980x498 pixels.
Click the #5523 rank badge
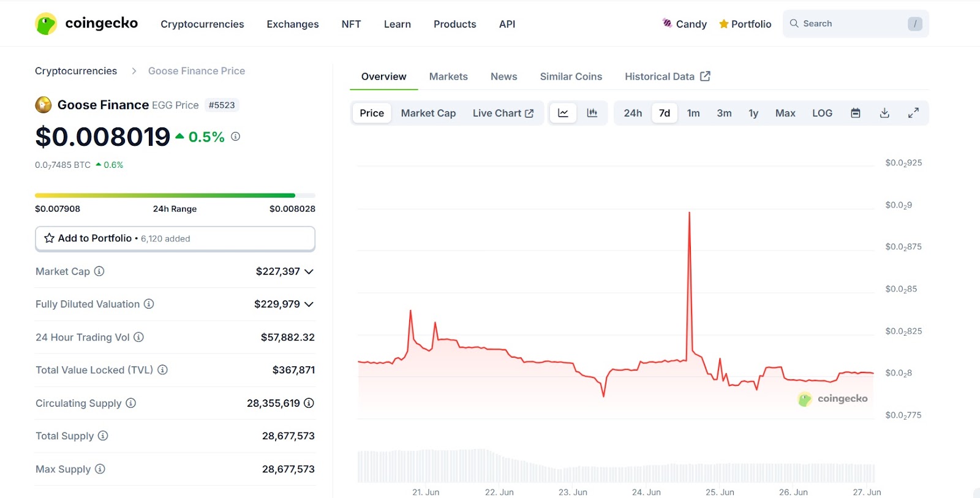tap(222, 105)
